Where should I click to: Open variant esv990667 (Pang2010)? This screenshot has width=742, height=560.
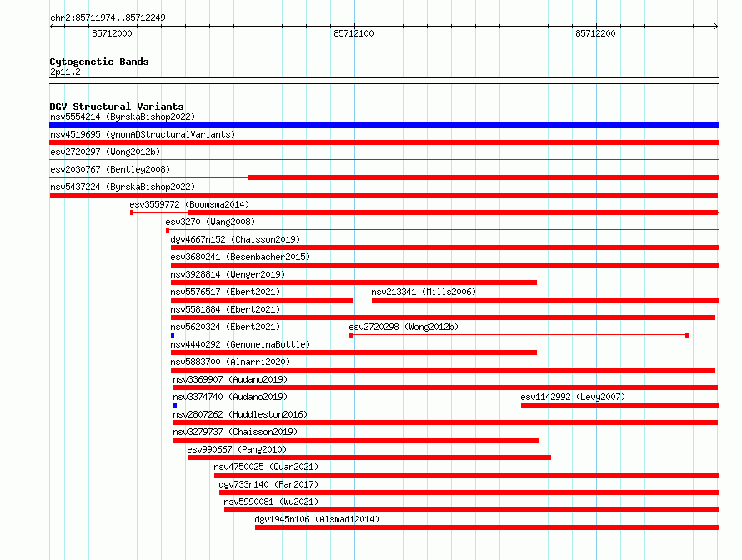tap(237, 449)
